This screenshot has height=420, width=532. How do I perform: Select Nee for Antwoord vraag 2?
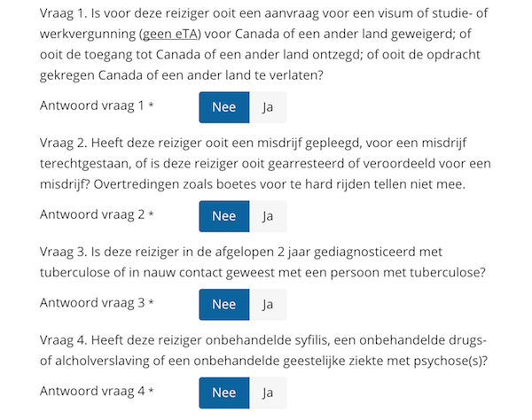tap(224, 216)
